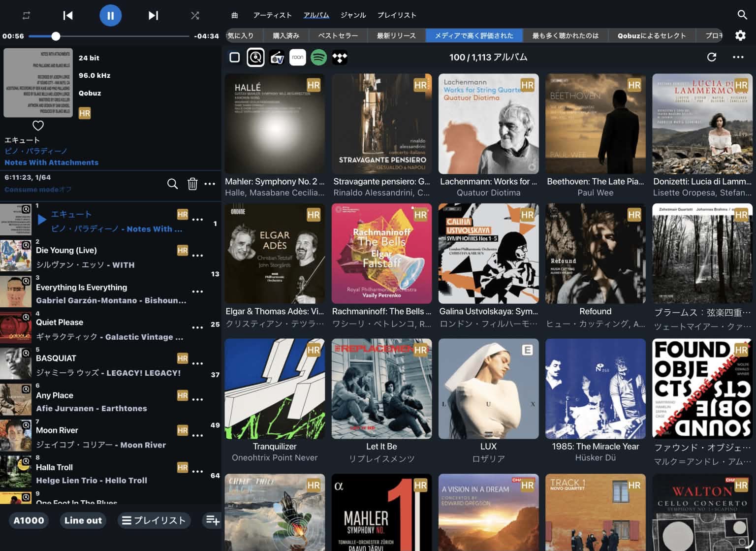The image size is (756, 551).
Task: Pause the current playback
Action: click(x=110, y=15)
